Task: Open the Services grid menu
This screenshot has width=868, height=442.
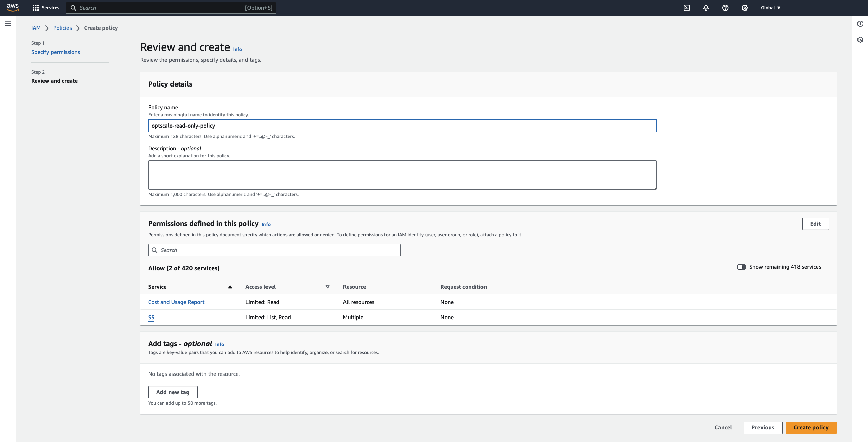Action: [45, 8]
